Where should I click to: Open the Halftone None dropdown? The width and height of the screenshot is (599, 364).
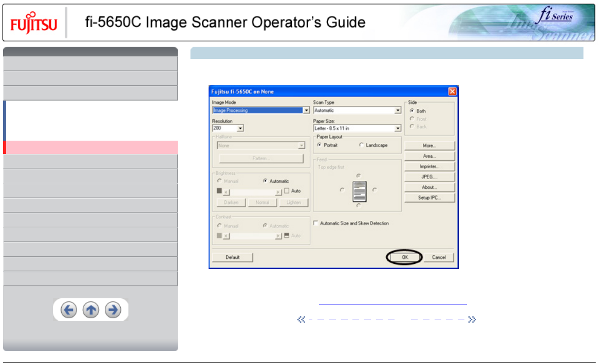(302, 145)
